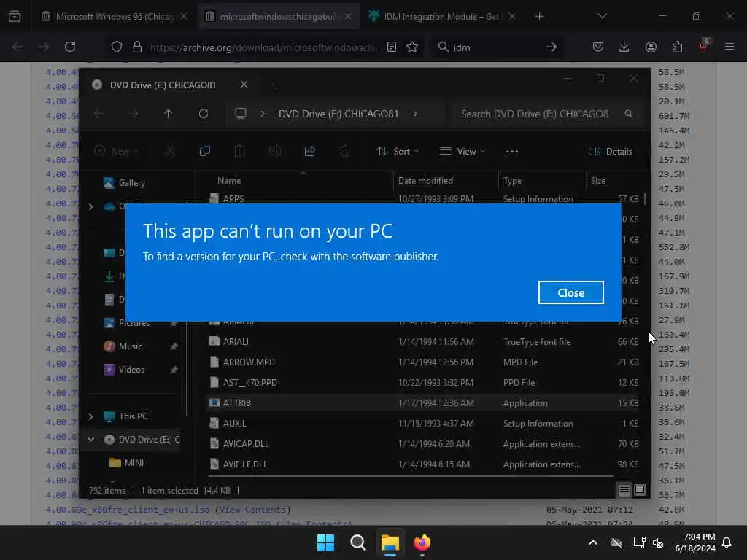This screenshot has height=560, width=747.
Task: Collapse the DVD Drive (E:) tree node
Action: point(90,440)
